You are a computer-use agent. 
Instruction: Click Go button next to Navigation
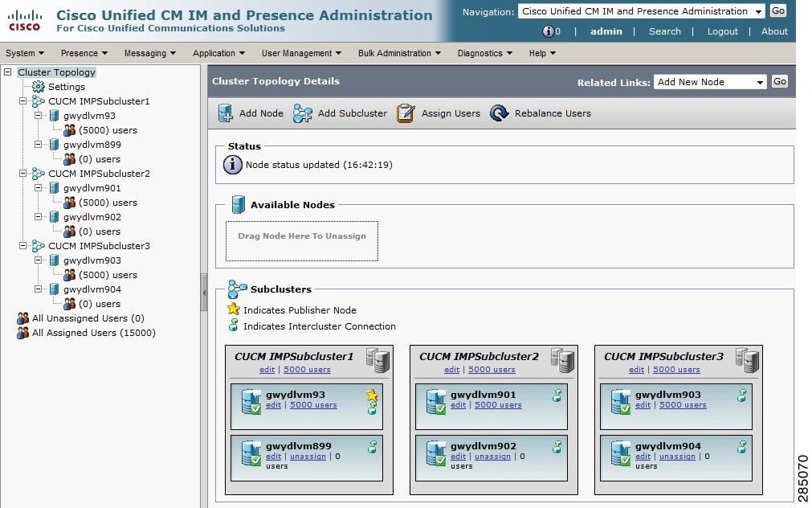[x=778, y=11]
